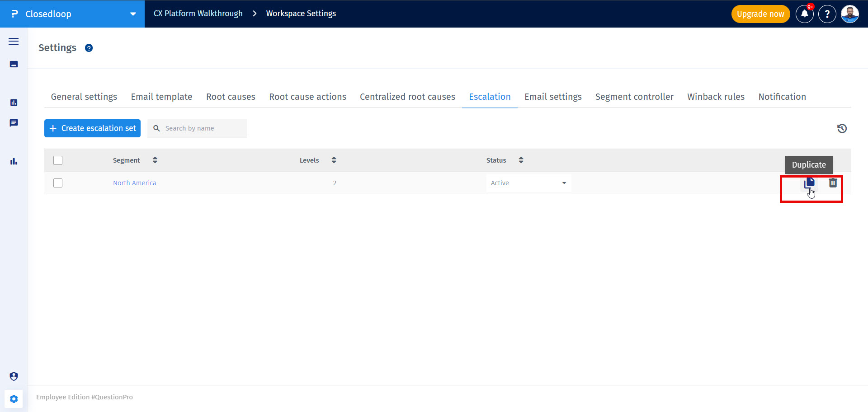
Task: Delete the North America escalation with trash icon
Action: (x=833, y=183)
